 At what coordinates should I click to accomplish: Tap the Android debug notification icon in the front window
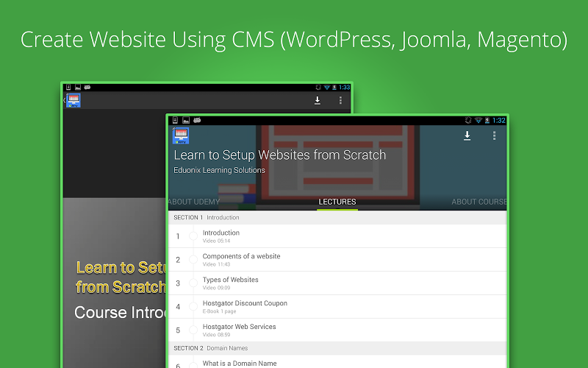click(197, 120)
